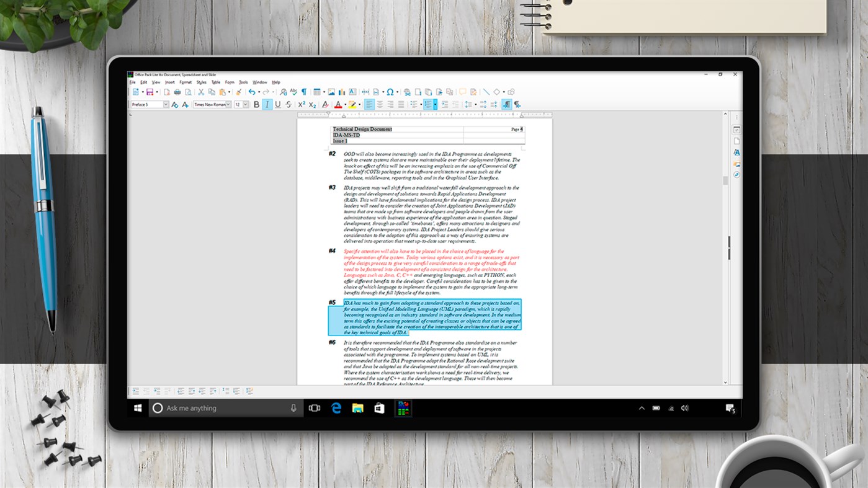Launch Microsoft Edge from the taskbar

(x=336, y=407)
